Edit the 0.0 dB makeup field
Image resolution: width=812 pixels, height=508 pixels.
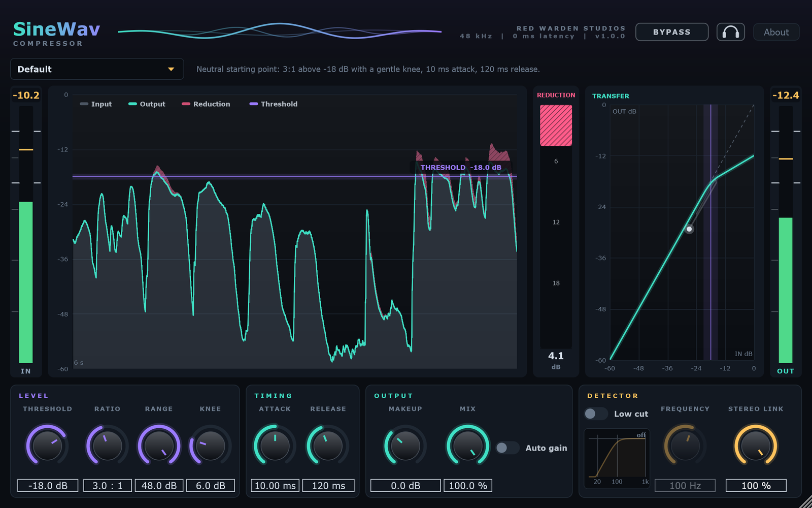point(405,486)
